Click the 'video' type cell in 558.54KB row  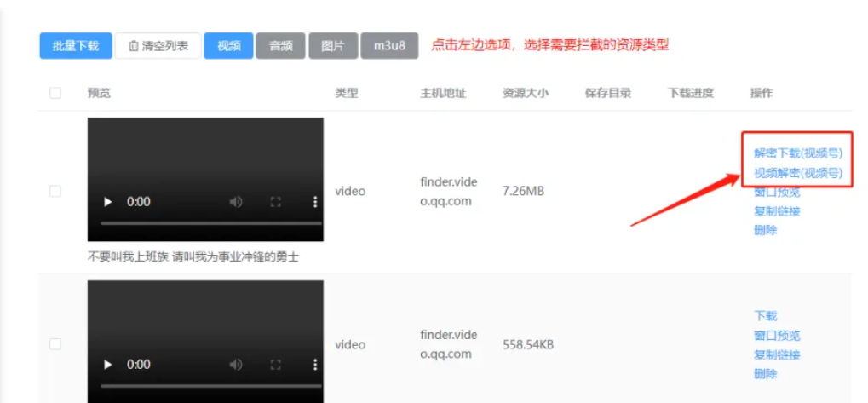tap(350, 345)
